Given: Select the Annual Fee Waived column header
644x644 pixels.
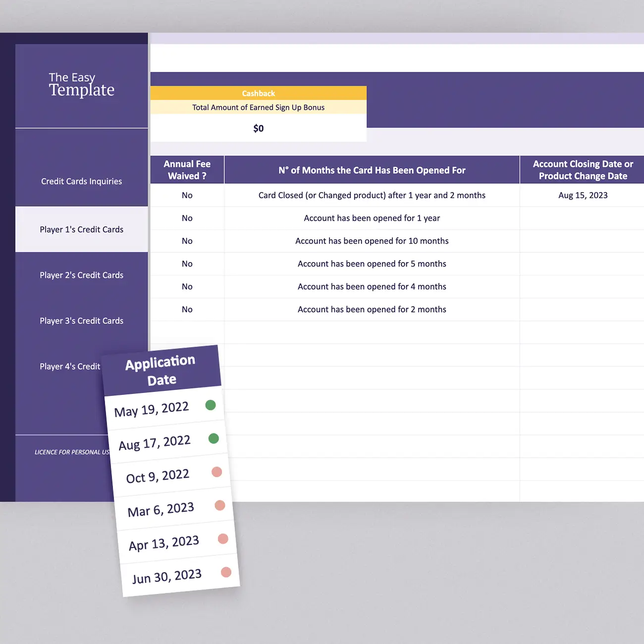Looking at the screenshot, I should (x=187, y=170).
